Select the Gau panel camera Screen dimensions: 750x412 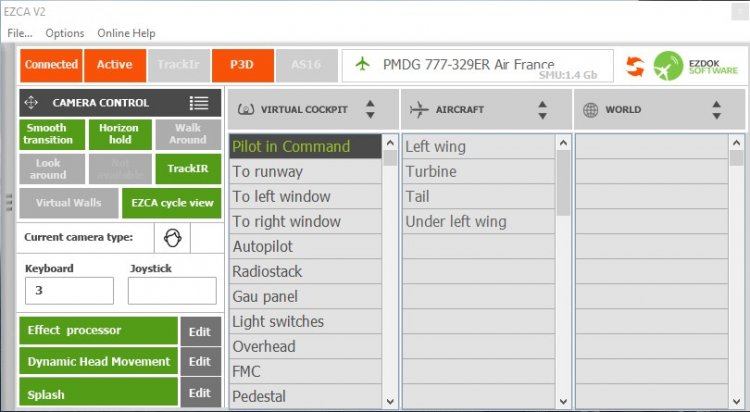(305, 296)
